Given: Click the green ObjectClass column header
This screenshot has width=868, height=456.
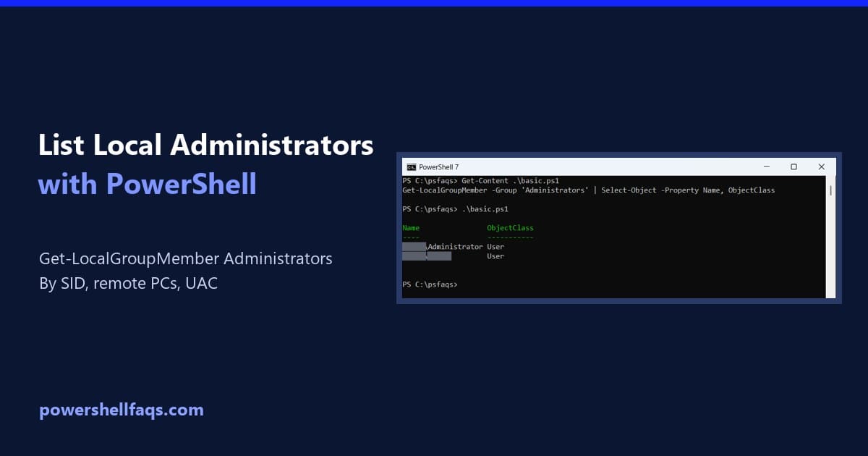Looking at the screenshot, I should coord(510,228).
